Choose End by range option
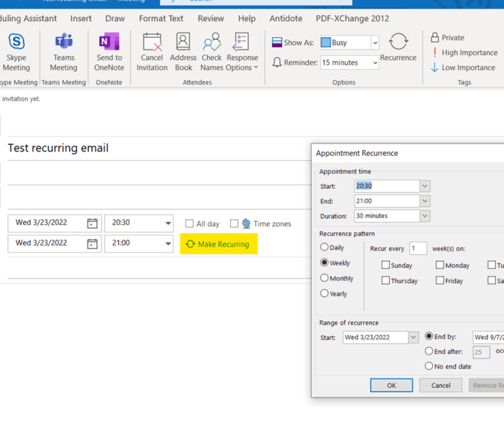The image size is (504, 437). (x=429, y=336)
